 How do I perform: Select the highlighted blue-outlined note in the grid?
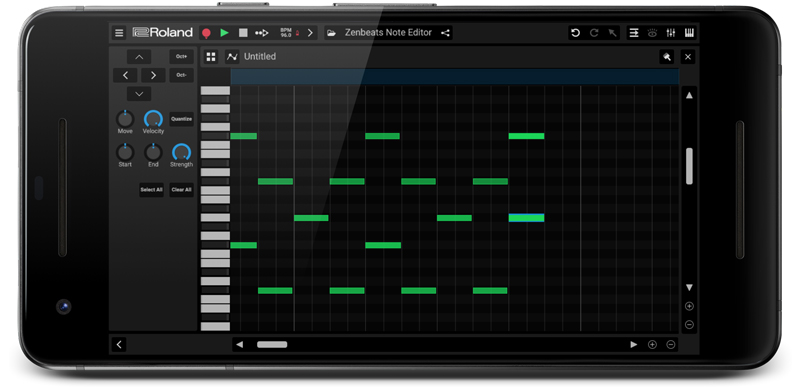click(x=527, y=218)
